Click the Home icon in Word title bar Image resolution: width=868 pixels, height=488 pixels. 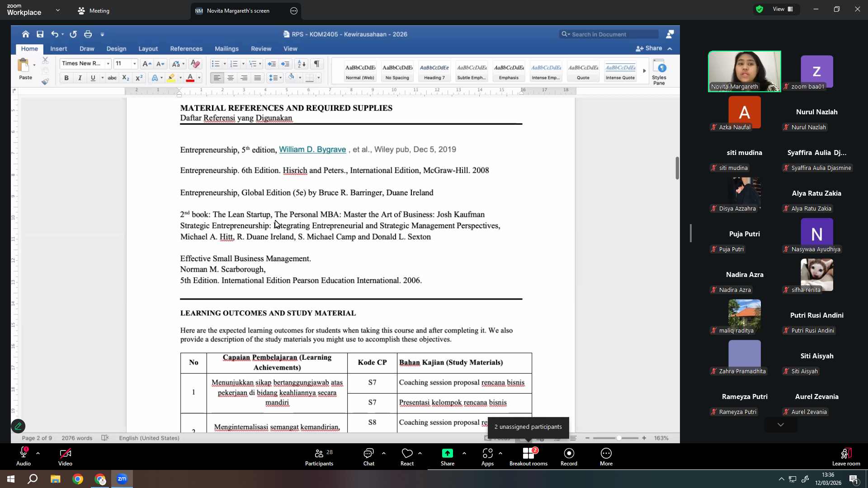(x=26, y=34)
